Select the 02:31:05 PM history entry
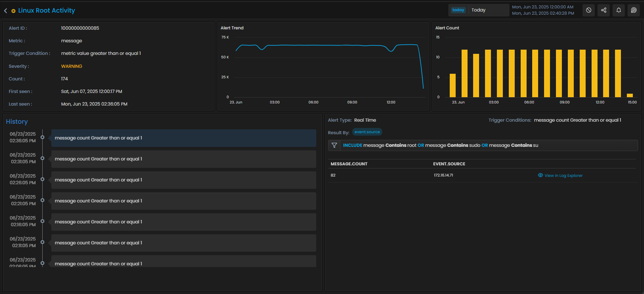The height and width of the screenshot is (294, 644). point(183,159)
